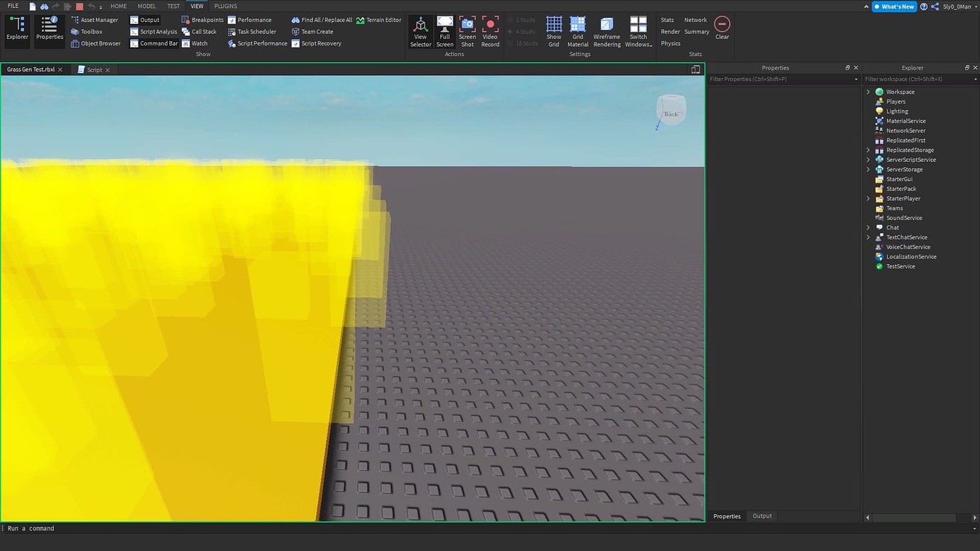Click the What's New button
The image size is (980, 551).
894,6
